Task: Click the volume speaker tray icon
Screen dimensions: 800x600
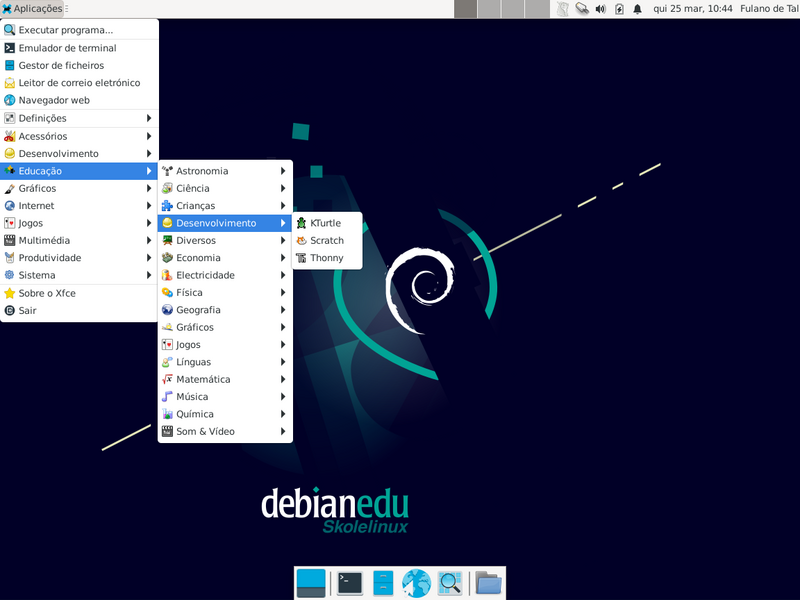Action: [601, 9]
